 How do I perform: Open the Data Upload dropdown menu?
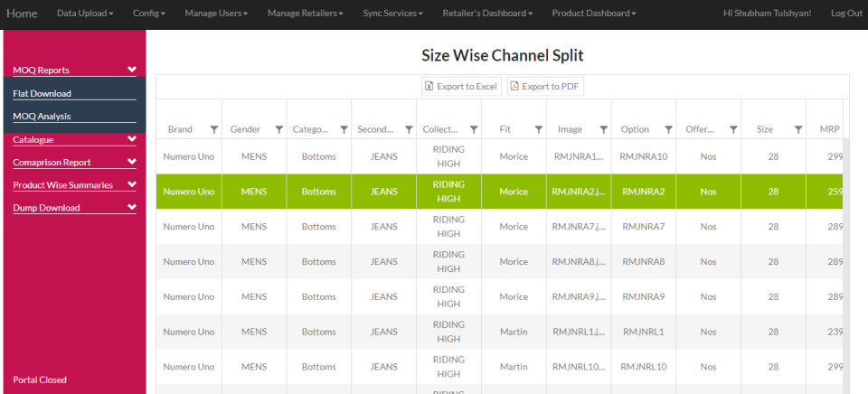pyautogui.click(x=85, y=14)
